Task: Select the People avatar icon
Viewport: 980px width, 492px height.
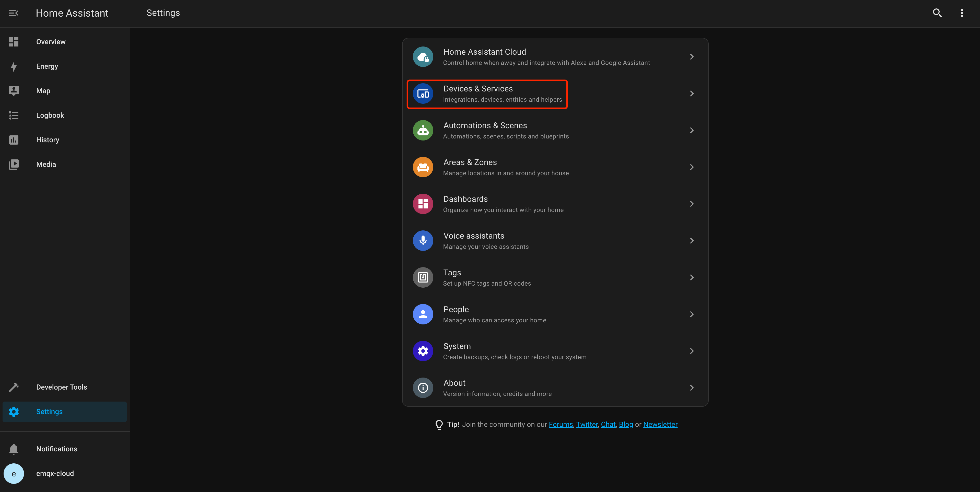Action: coord(423,314)
